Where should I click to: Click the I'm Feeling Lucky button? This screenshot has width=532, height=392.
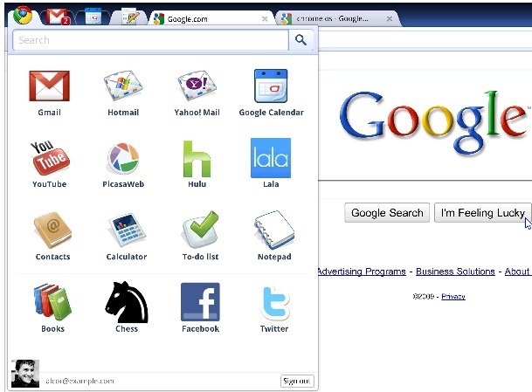coord(483,213)
